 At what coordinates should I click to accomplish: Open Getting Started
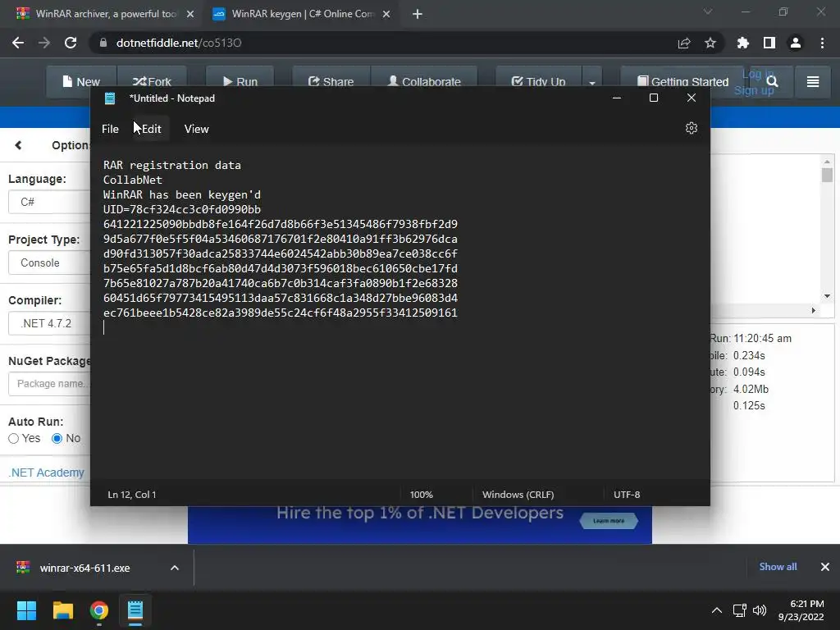pyautogui.click(x=682, y=82)
